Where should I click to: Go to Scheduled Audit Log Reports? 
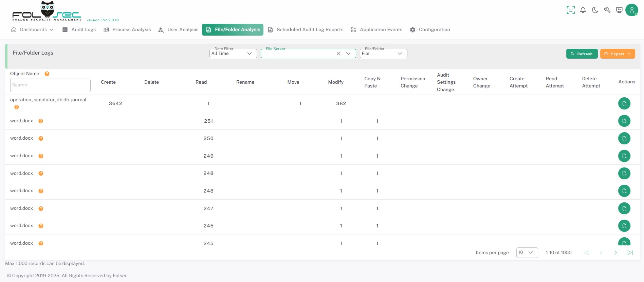coord(306,30)
